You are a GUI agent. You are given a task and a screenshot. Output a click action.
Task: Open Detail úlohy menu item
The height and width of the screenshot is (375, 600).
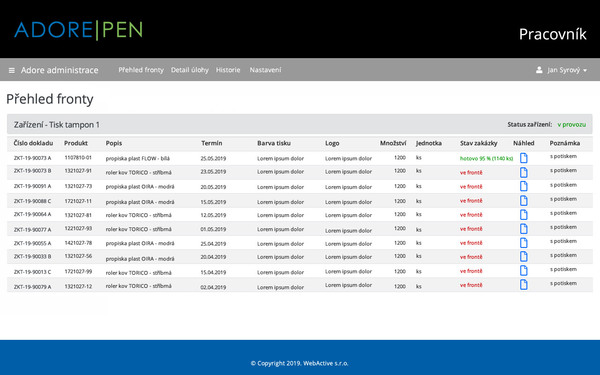190,70
